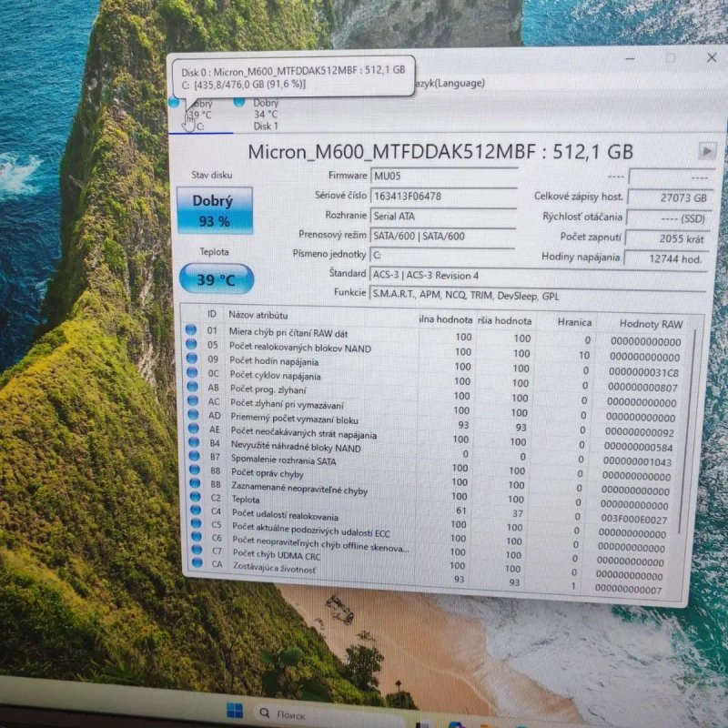The image size is (728, 728).
Task: Click the Počet neočakávaných strát napájania row text
Action: pyautogui.click(x=304, y=433)
